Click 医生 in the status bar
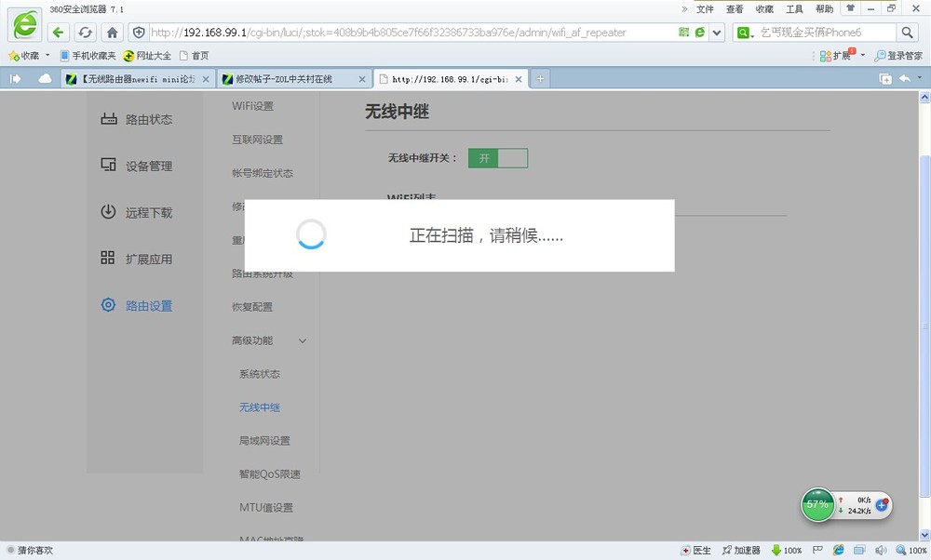The image size is (931, 560). [x=695, y=550]
